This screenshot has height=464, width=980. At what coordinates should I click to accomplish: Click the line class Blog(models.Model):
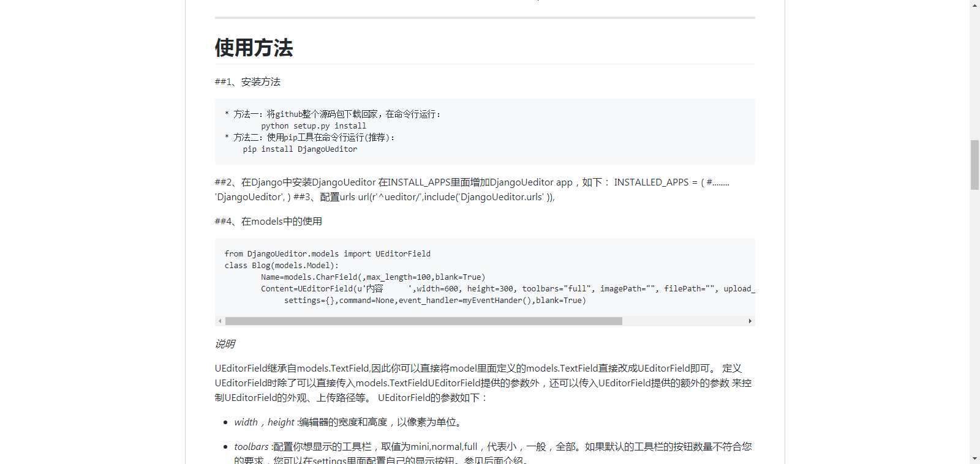point(282,265)
